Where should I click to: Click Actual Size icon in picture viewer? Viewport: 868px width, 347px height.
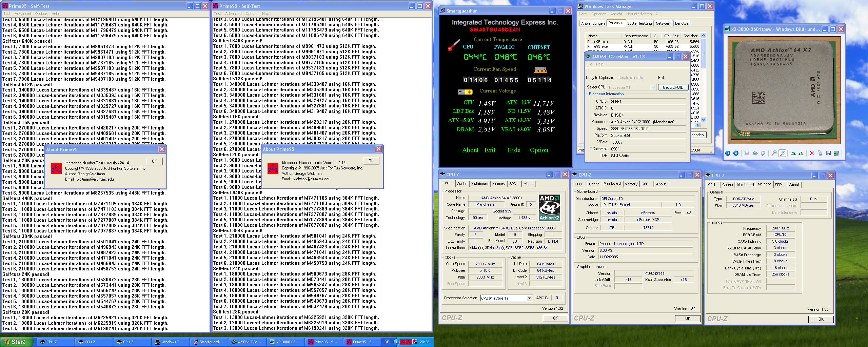(755, 153)
